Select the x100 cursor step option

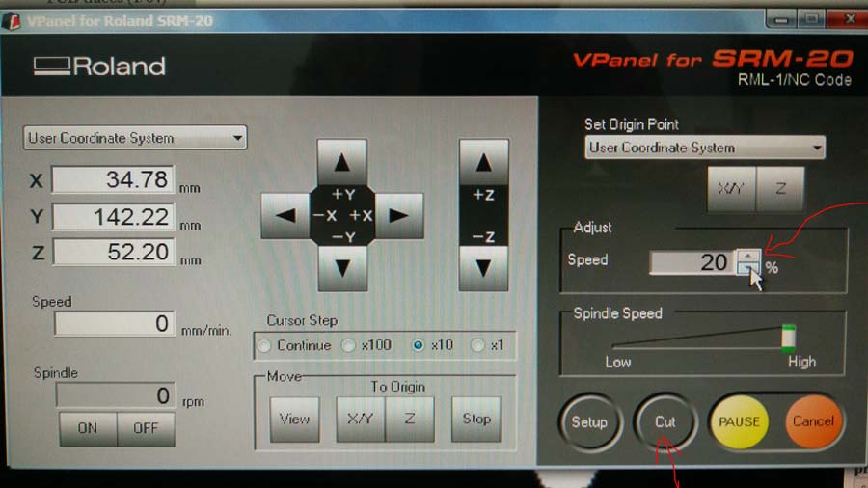coord(348,345)
